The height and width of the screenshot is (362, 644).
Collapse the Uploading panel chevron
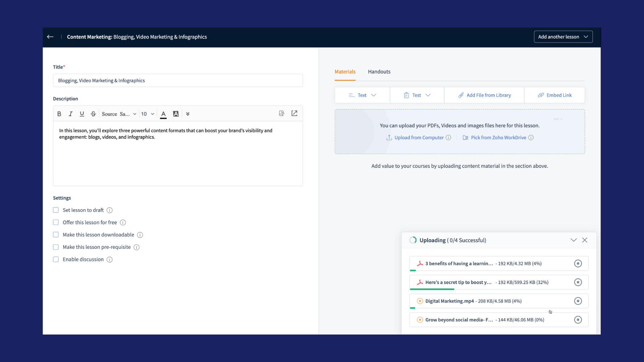(x=574, y=240)
